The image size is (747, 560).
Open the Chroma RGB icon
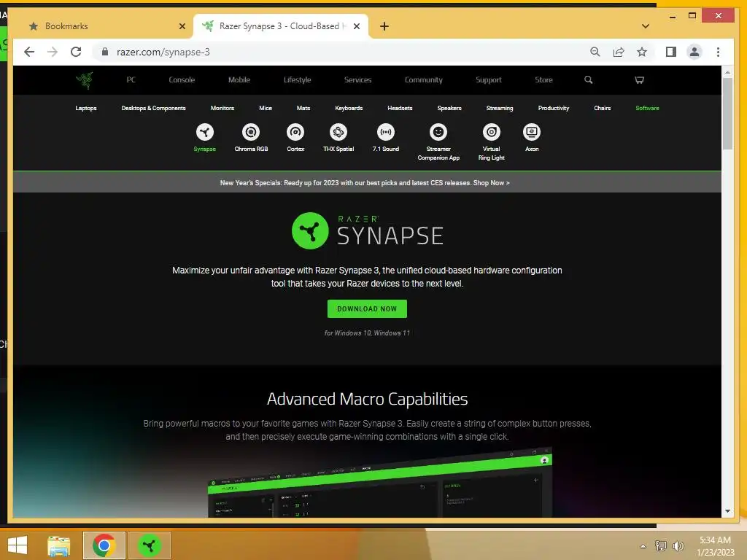tap(251, 133)
